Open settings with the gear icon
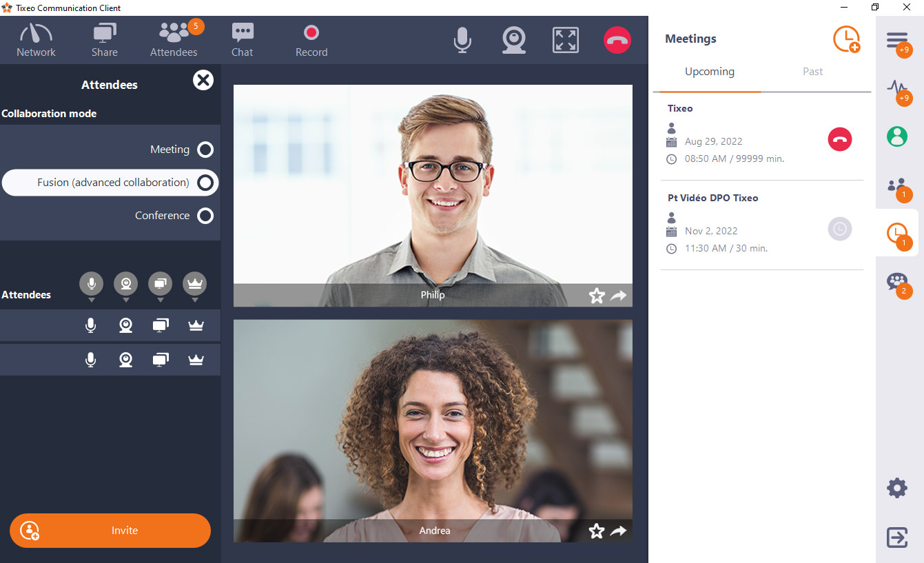 (x=897, y=489)
